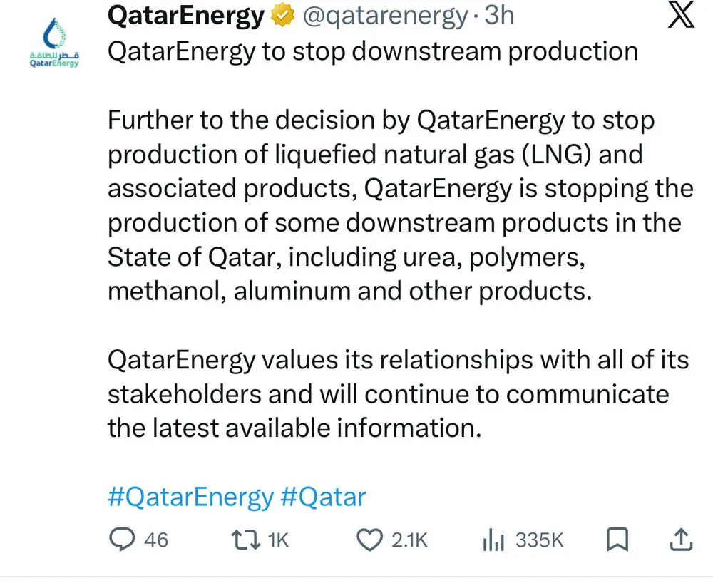
Task: Open the QatarEnergy display name link
Action: click(185, 16)
